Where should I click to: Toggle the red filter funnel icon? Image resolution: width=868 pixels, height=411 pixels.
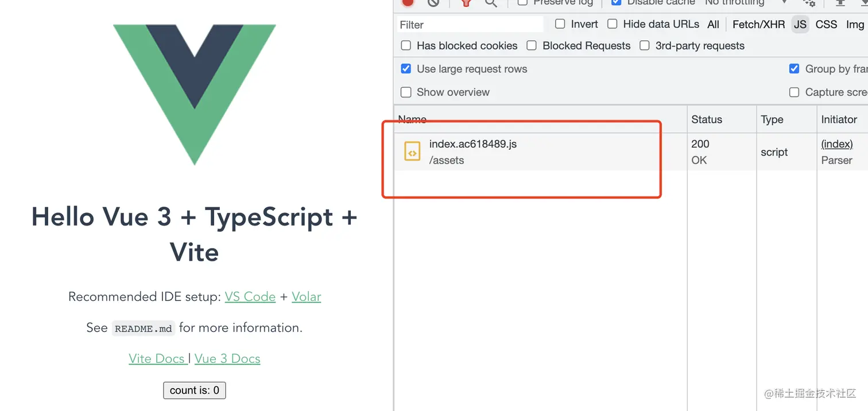click(x=466, y=2)
